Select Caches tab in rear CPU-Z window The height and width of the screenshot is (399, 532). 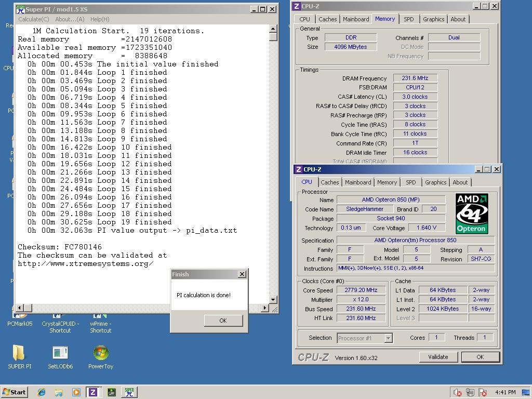pyautogui.click(x=328, y=19)
